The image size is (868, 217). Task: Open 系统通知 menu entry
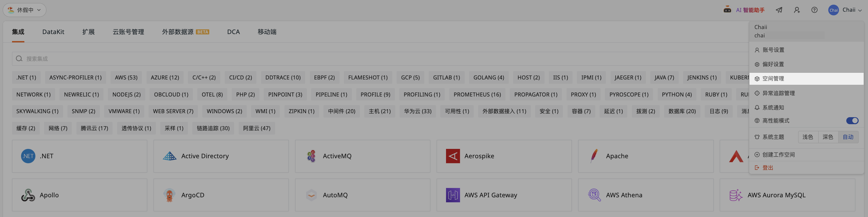point(806,107)
